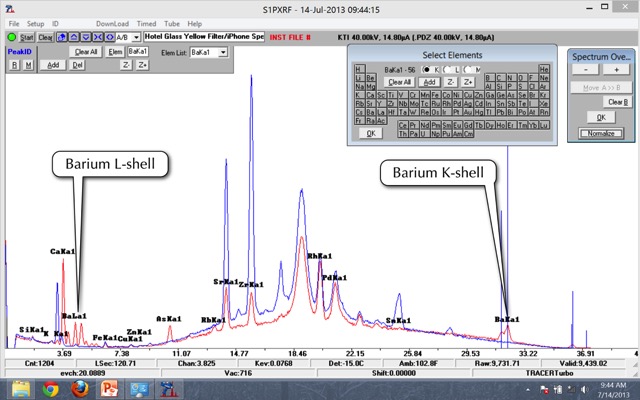The width and height of the screenshot is (640, 400).
Task: Select the L shell radio button
Action: [447, 68]
